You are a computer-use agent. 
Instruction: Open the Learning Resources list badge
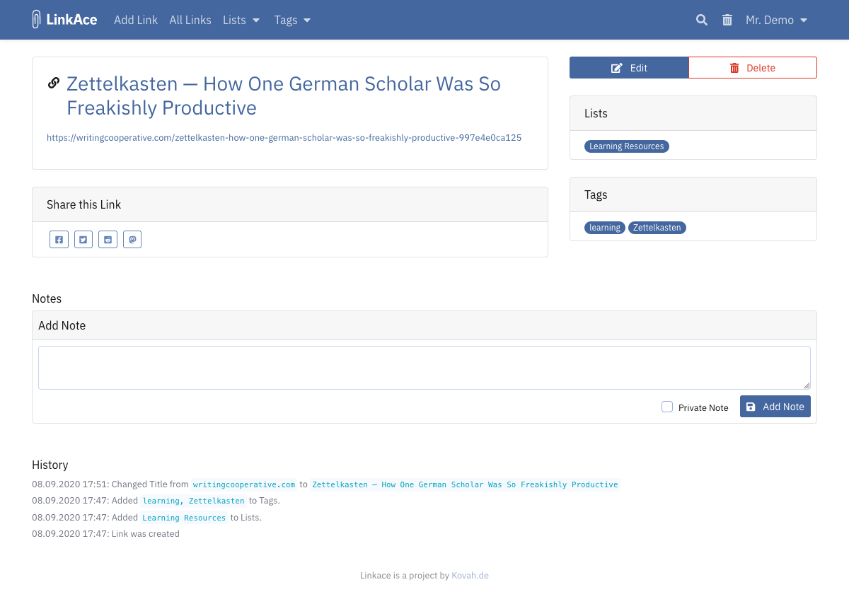627,146
